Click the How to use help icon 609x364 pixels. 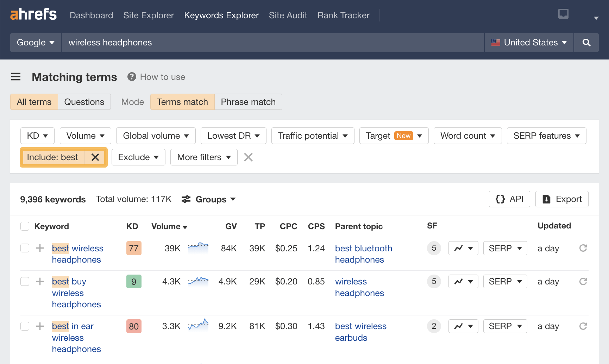click(x=131, y=77)
